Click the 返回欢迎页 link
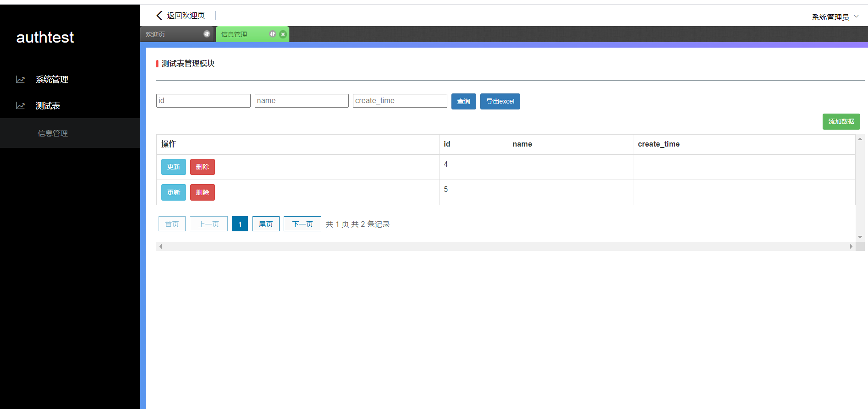The image size is (868, 409). click(186, 16)
